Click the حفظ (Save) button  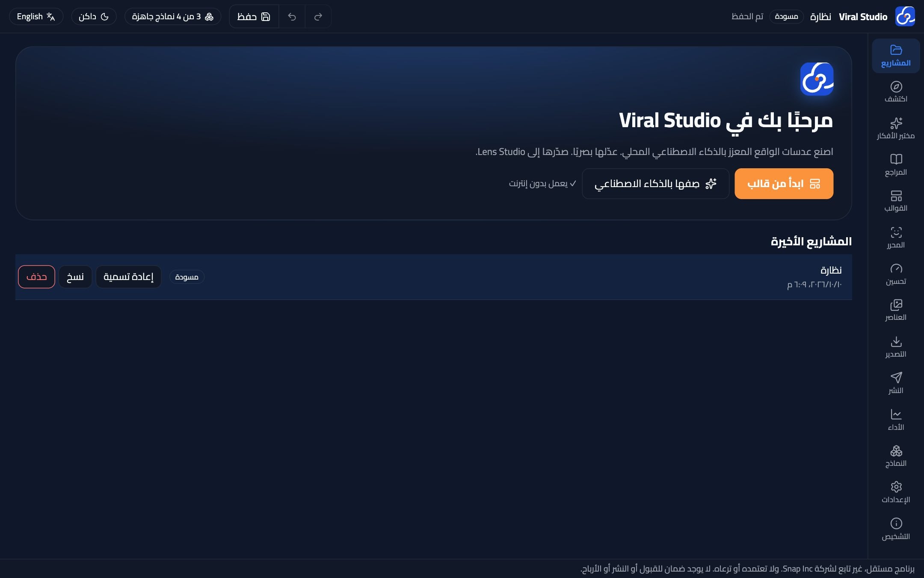(254, 17)
